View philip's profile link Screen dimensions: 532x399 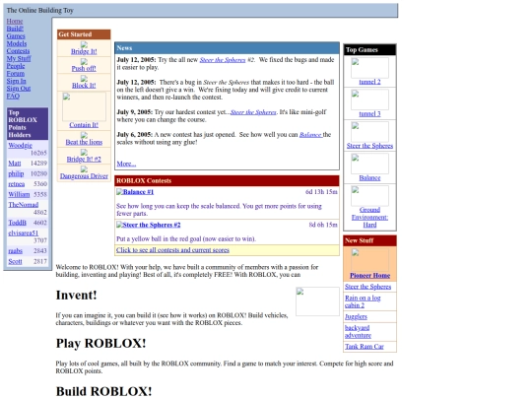[16, 173]
